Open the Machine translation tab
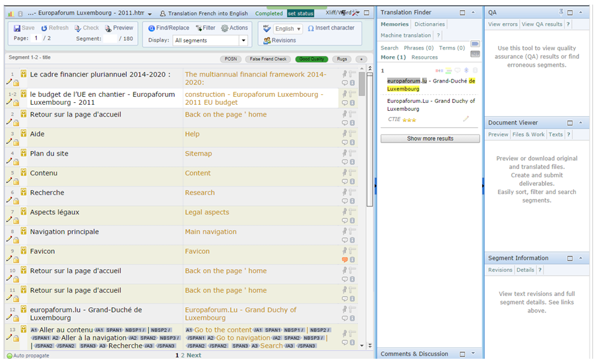This screenshot has height=364, width=597. click(x=406, y=36)
